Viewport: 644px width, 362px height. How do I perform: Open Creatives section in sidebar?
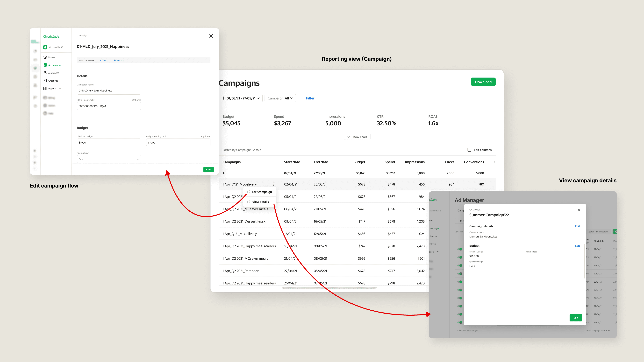[53, 81]
